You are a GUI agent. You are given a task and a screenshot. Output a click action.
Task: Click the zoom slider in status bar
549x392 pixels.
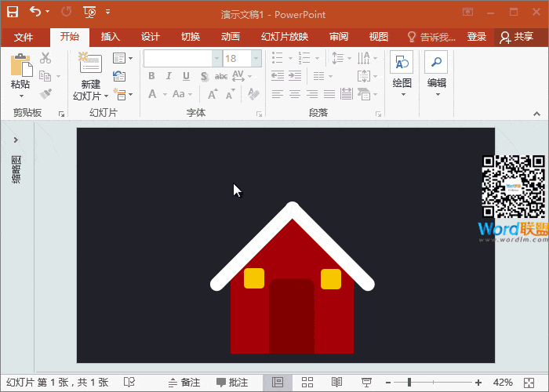tap(409, 382)
